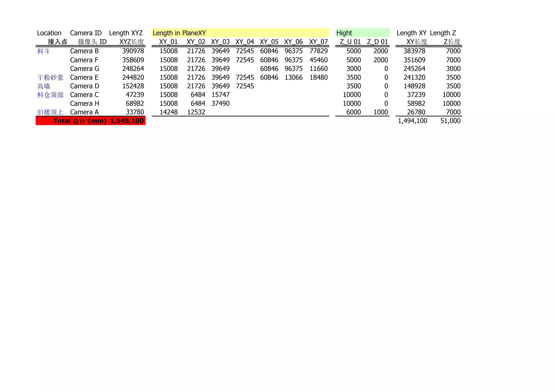Click the XY_07 column header

(x=318, y=42)
